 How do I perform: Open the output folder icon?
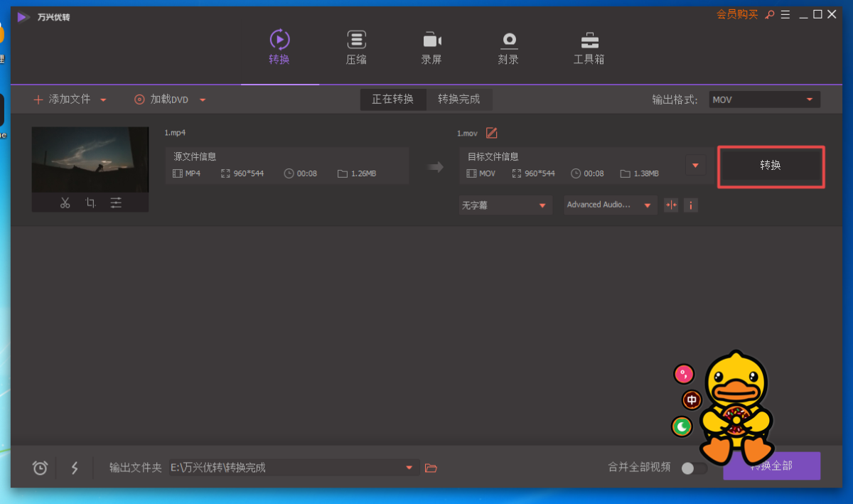pyautogui.click(x=431, y=468)
